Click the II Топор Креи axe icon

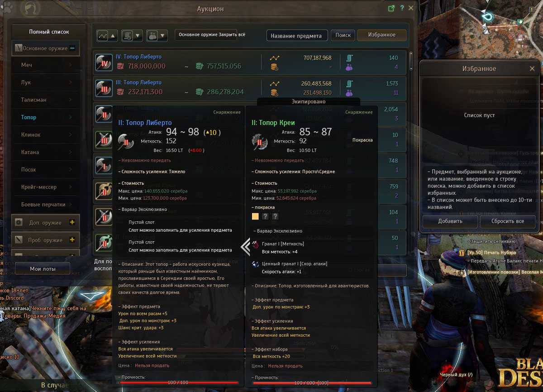(x=260, y=141)
